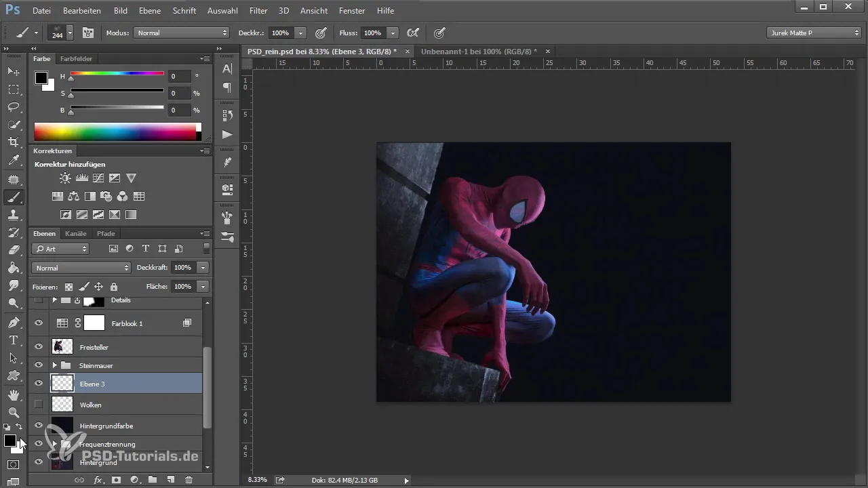Select the Wolken layer thumbnail
Screen dimensions: 868x488
[x=62, y=405]
